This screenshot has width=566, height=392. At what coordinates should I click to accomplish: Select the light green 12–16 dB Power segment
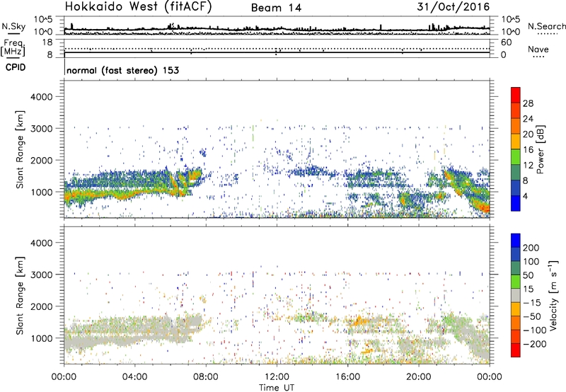point(516,157)
